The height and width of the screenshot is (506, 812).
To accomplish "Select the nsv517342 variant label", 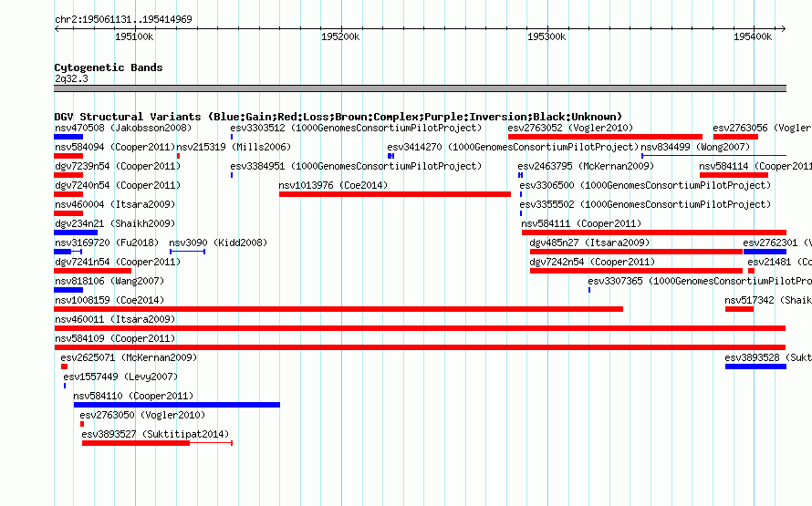I will pyautogui.click(x=768, y=300).
